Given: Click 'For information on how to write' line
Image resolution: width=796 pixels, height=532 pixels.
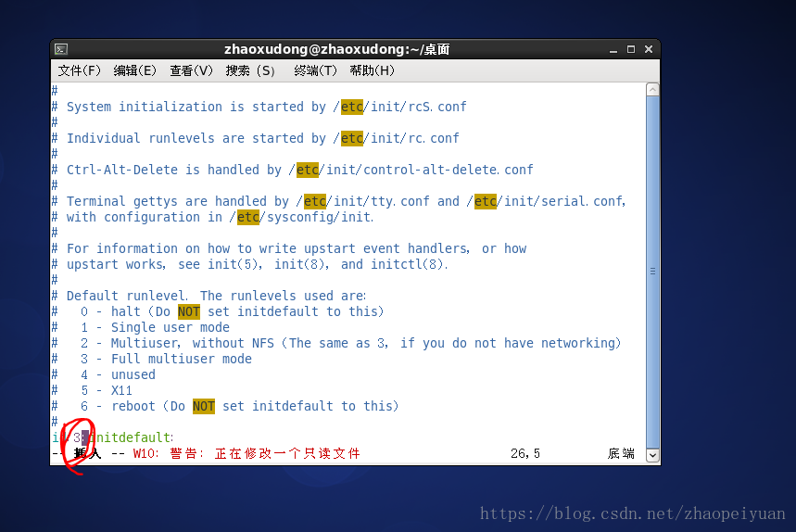Looking at the screenshot, I should (289, 248).
